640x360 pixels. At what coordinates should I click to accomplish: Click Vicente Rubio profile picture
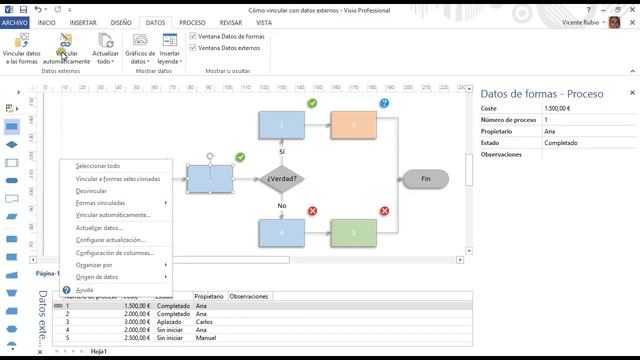pos(614,22)
